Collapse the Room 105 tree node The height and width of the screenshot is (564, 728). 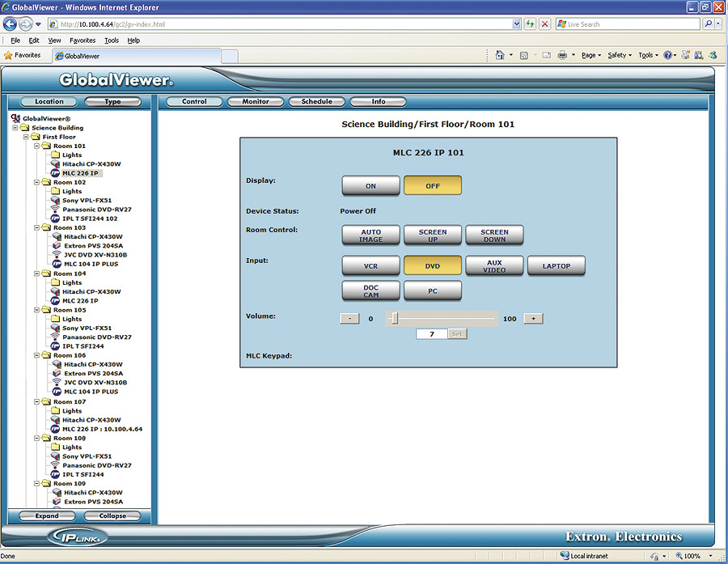pyautogui.click(x=36, y=309)
